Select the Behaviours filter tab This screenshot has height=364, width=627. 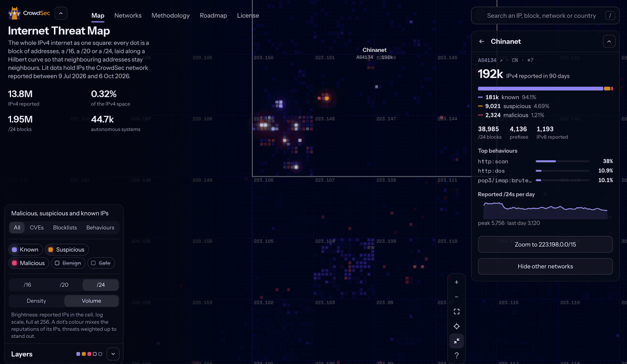100,228
